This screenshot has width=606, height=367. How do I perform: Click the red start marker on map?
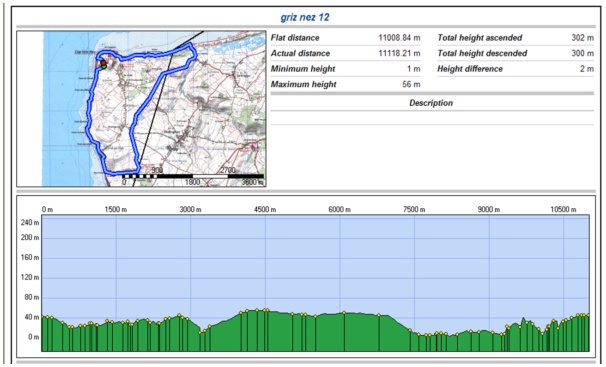[103, 63]
